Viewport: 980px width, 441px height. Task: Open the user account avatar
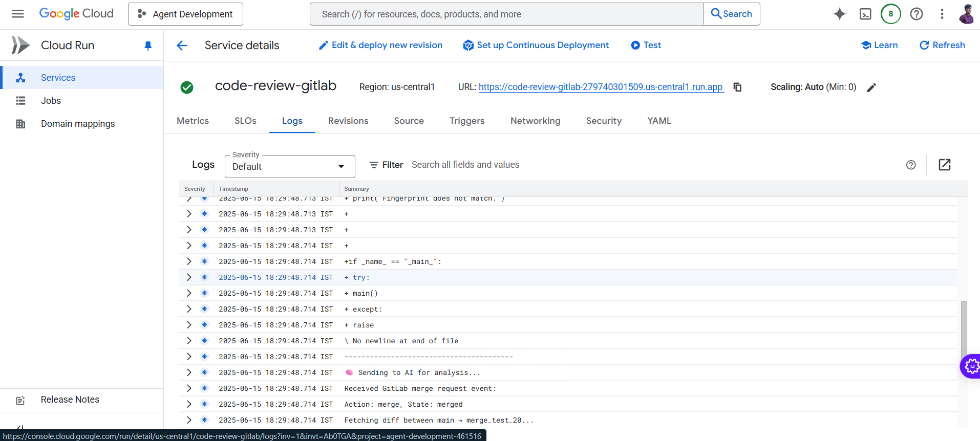point(967,14)
